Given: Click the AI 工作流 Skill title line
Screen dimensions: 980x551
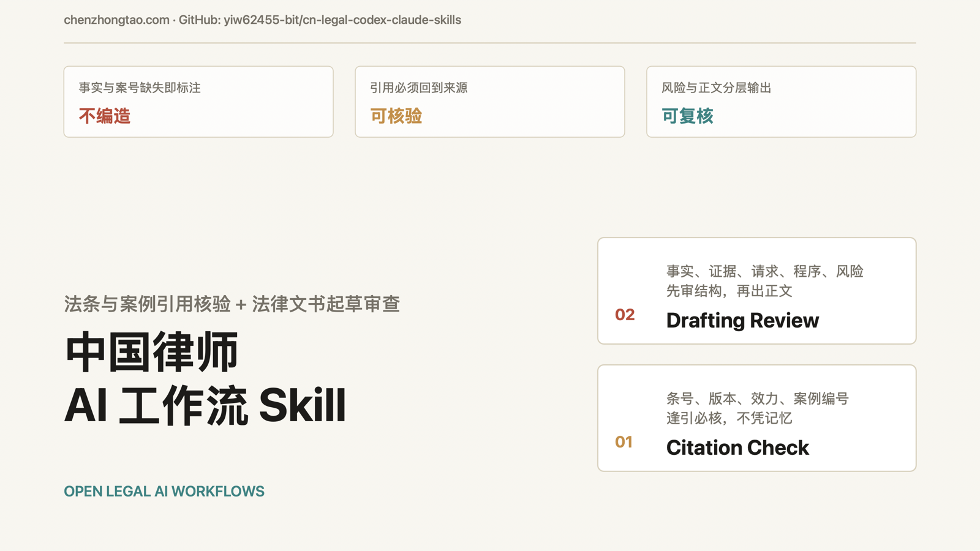Looking at the screenshot, I should click(x=205, y=405).
